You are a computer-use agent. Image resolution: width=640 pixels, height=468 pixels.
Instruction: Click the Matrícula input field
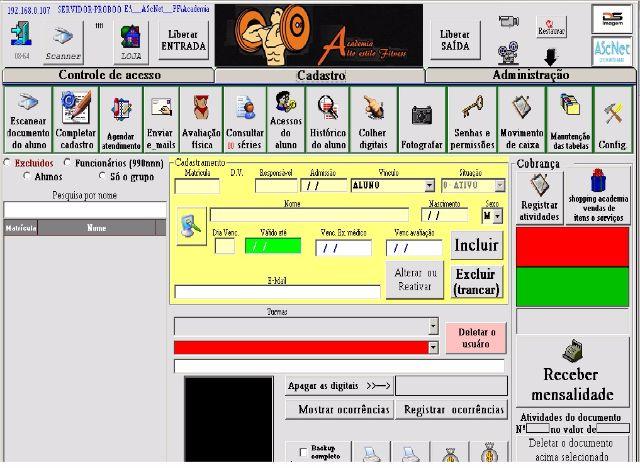coord(197,186)
